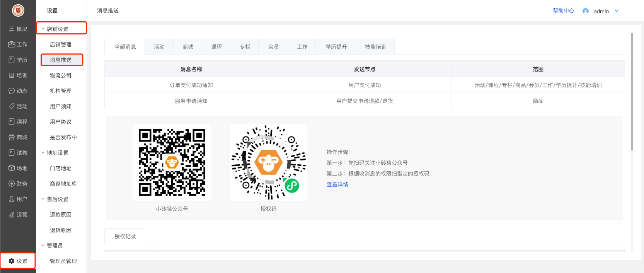Switch to the 课程 message tab
This screenshot has height=273, width=644.
point(216,47)
